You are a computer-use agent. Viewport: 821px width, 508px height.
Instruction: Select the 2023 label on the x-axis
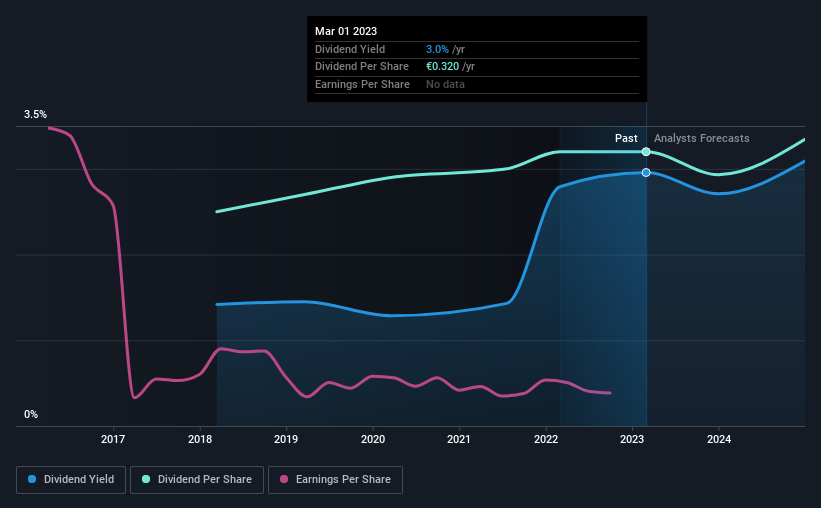632,439
